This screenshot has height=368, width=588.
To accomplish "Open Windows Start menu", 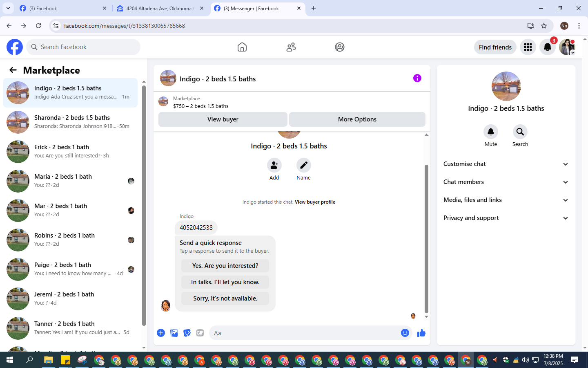I will (10, 360).
